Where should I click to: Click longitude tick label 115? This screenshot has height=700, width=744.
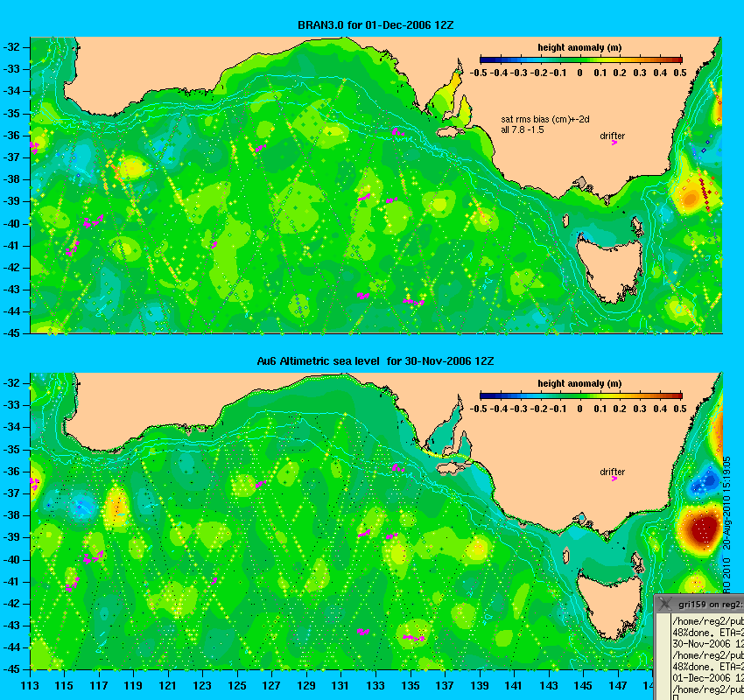point(64,686)
